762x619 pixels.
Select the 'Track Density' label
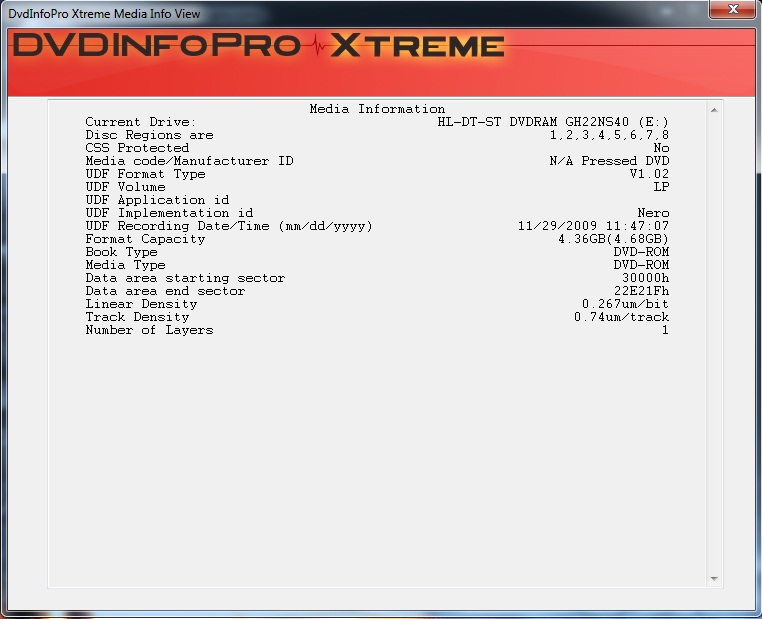[137, 317]
